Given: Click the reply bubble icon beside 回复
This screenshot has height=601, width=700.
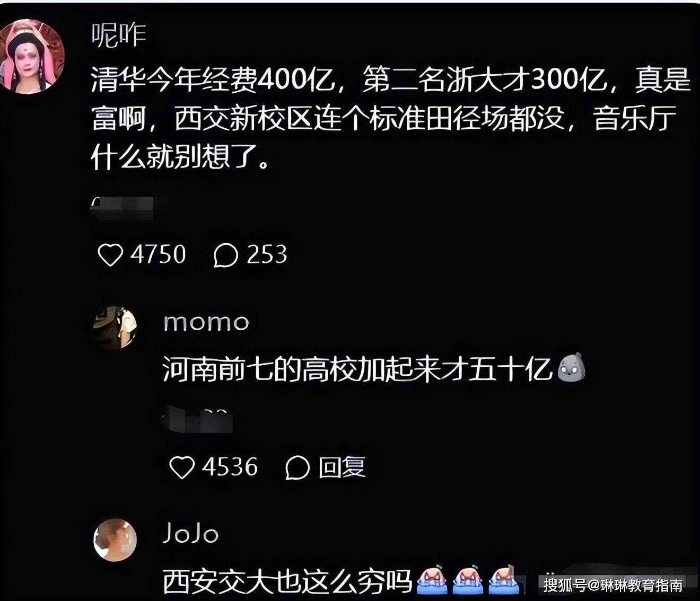Looking at the screenshot, I should (x=297, y=467).
